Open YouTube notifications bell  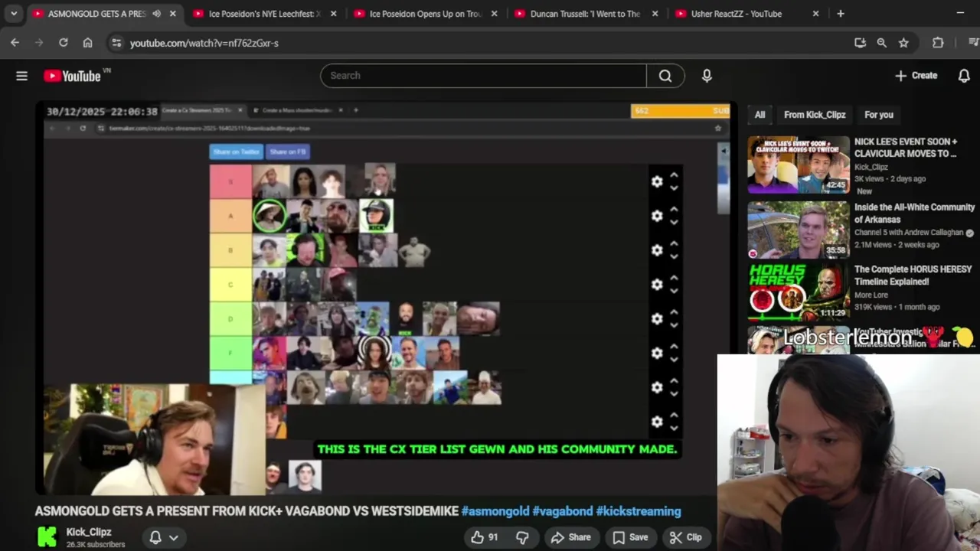tap(964, 75)
